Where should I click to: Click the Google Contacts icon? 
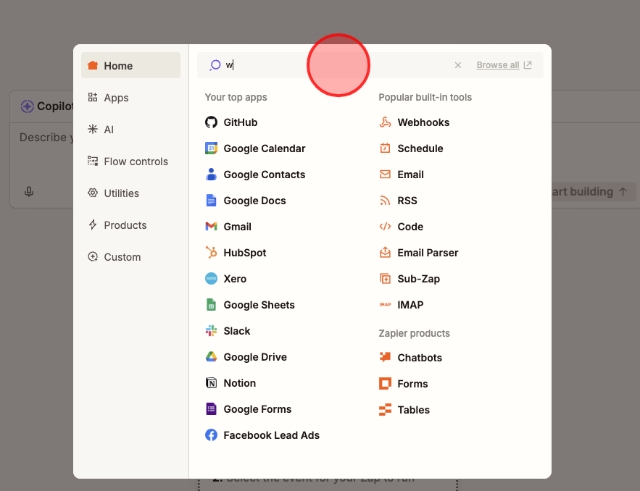pos(211,174)
